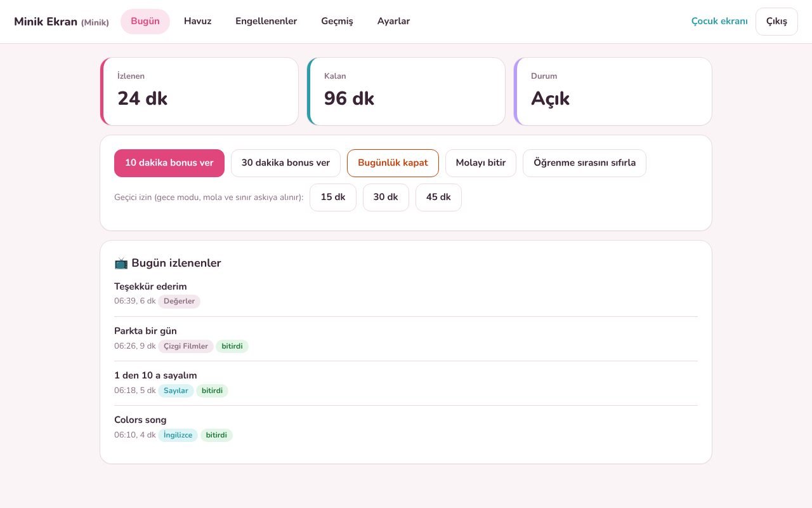Click the Çocuk ekranı link
The height and width of the screenshot is (508, 812).
[719, 22]
